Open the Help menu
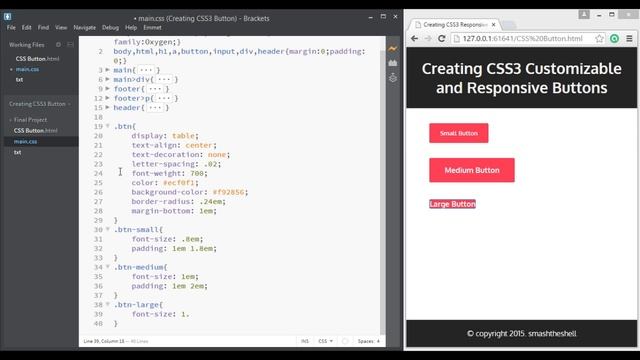The image size is (640, 360). tap(131, 27)
